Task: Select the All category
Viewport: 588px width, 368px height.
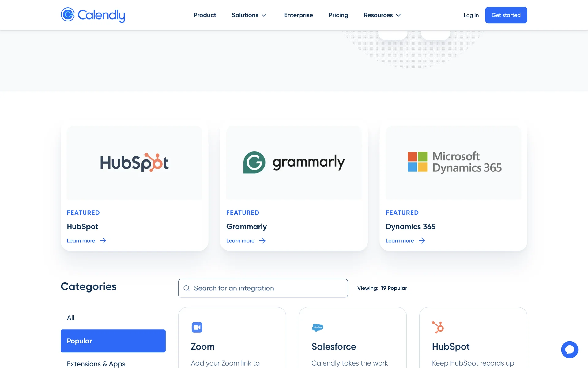Action: point(71,318)
